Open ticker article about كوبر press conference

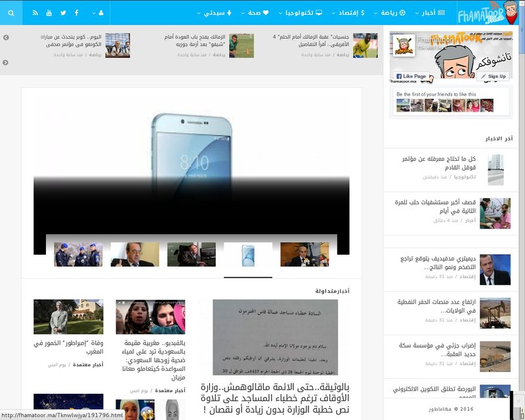click(71, 41)
